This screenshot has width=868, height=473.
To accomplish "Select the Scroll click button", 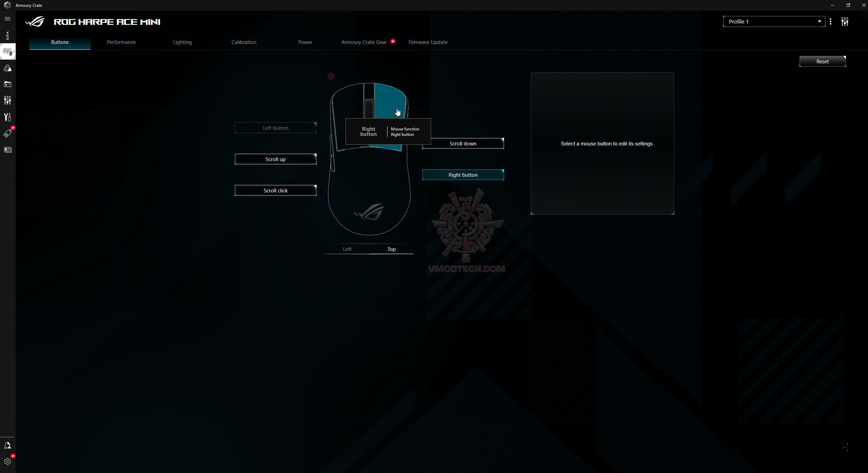I will (x=275, y=191).
